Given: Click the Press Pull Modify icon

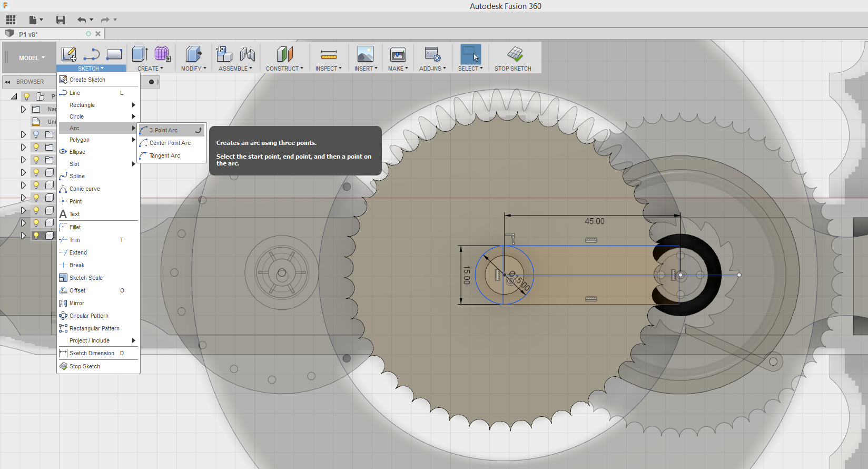Looking at the screenshot, I should click(193, 54).
